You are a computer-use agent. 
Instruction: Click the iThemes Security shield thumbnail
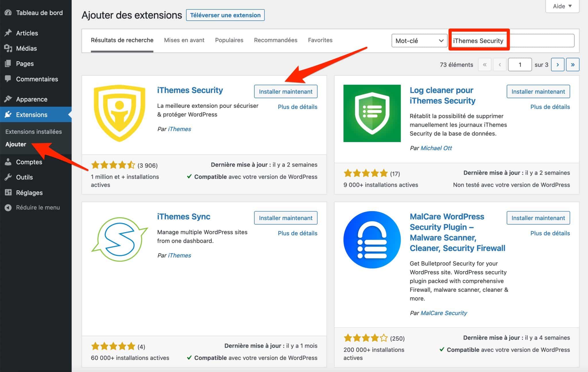pyautogui.click(x=119, y=113)
